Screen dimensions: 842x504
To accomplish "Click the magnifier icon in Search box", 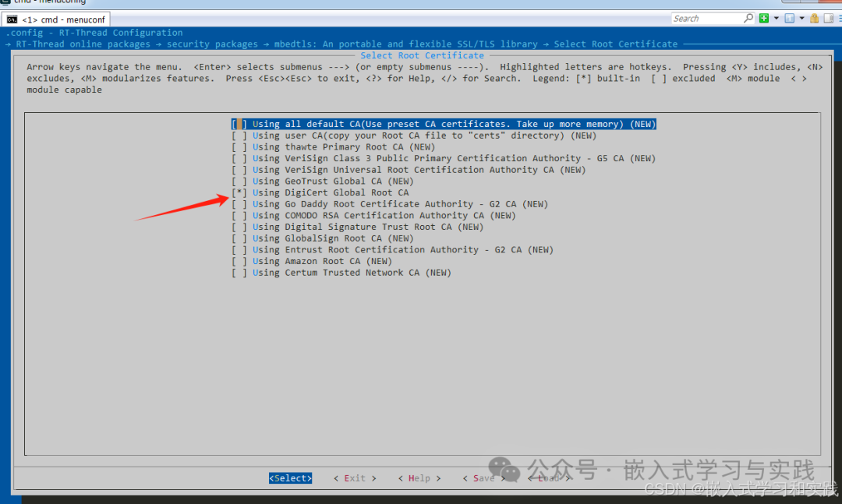I will [748, 18].
